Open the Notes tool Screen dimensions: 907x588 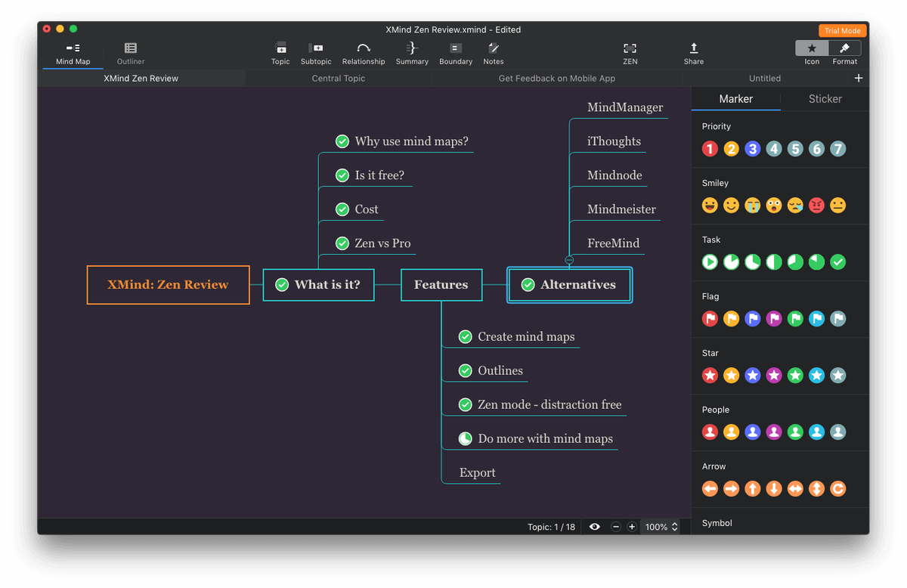(494, 54)
